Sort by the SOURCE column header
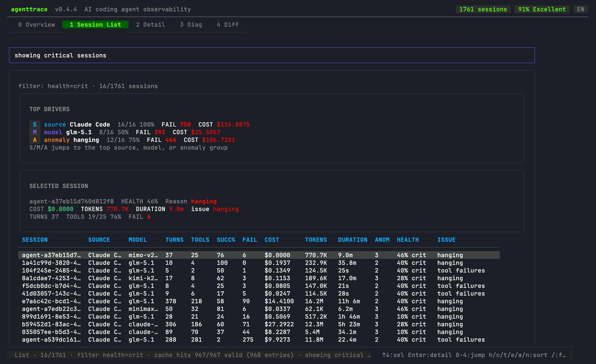 99,240
